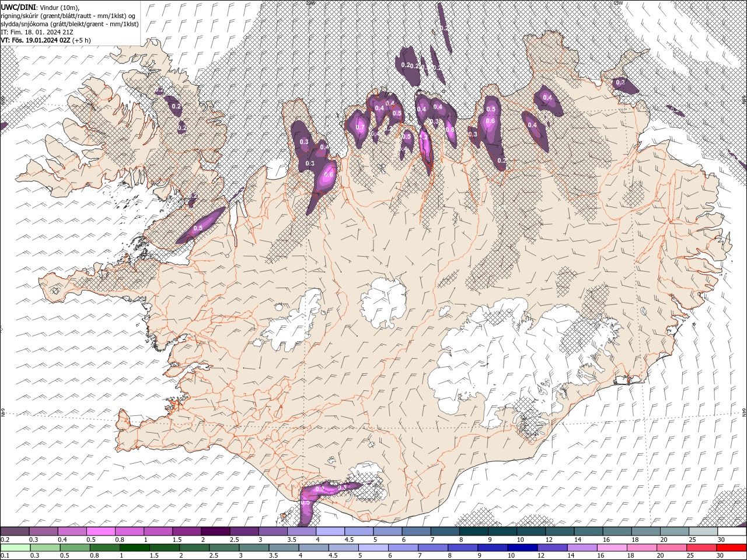The image size is (747, 560).
Task: Click the light periwinkle 4 swatch in the upper legend
Action: point(330,531)
